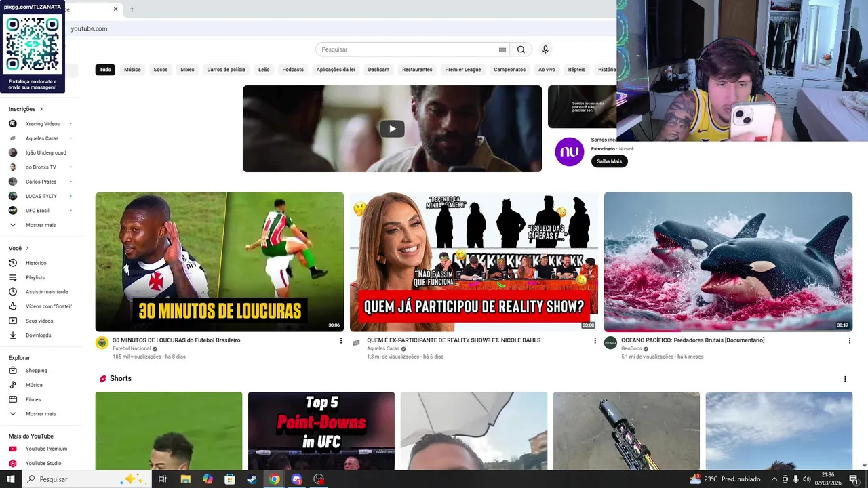Screen dimensions: 868x488
Task: Select the Ao vivo filter chip
Action: [547, 70]
